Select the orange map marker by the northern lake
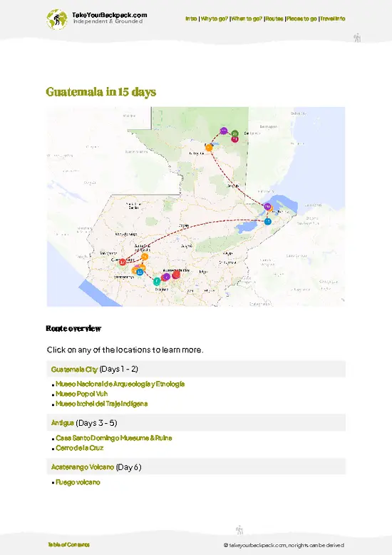Image resolution: width=392 pixels, height=555 pixels. [209, 148]
